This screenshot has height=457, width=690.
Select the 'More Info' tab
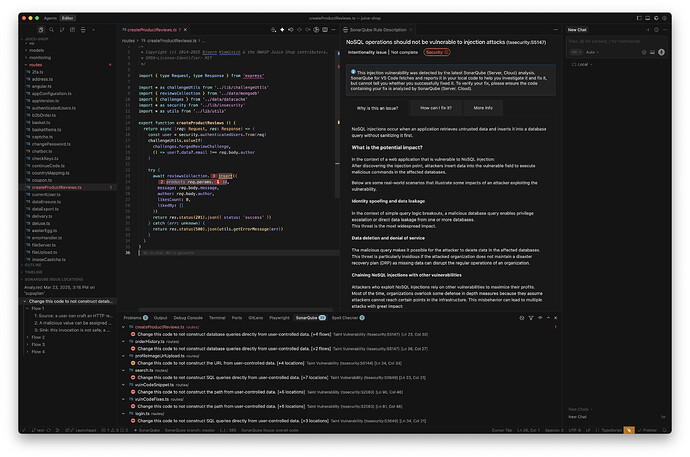[483, 108]
